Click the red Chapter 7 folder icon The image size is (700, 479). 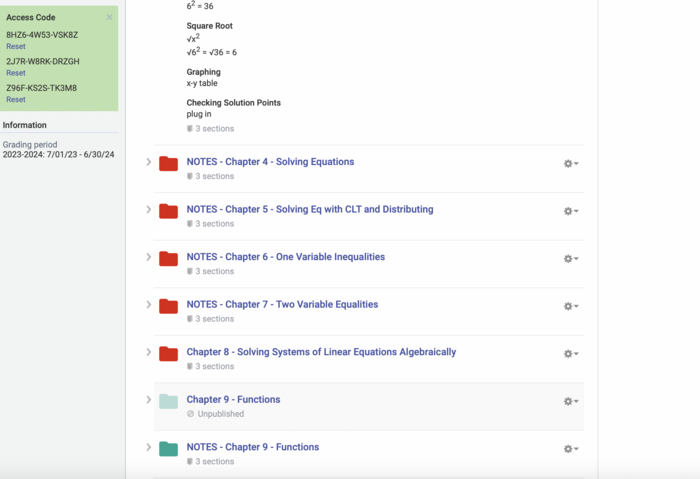pos(168,306)
